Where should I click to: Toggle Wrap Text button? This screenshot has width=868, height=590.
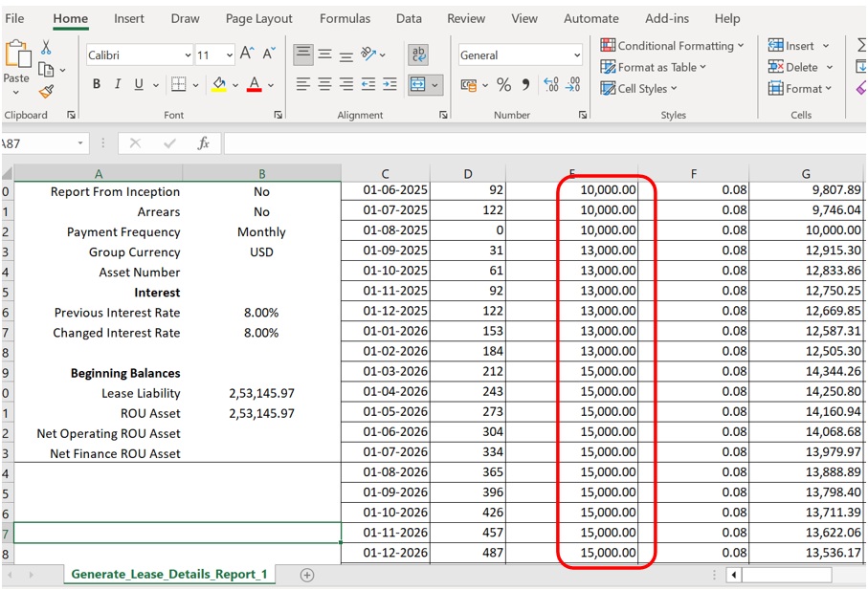click(x=417, y=55)
